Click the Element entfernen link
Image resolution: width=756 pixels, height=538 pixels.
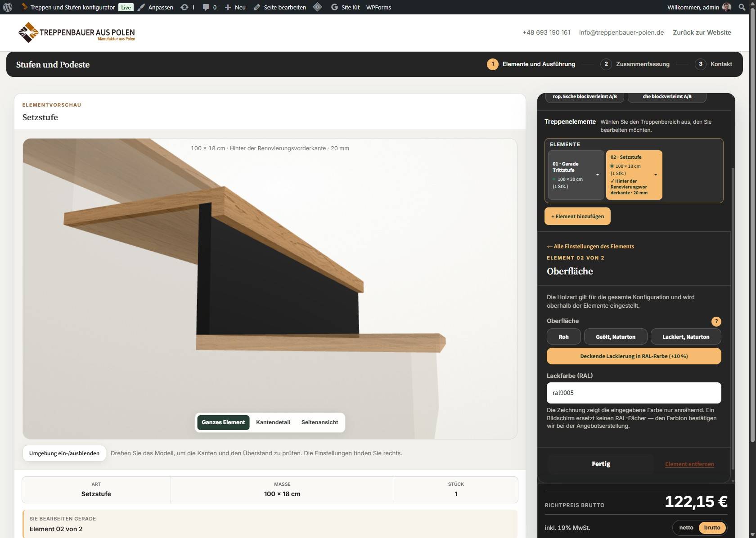689,464
